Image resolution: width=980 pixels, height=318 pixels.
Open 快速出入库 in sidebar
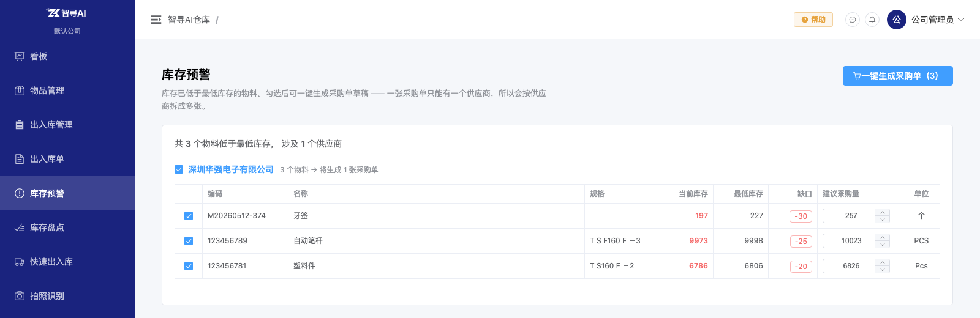67,262
